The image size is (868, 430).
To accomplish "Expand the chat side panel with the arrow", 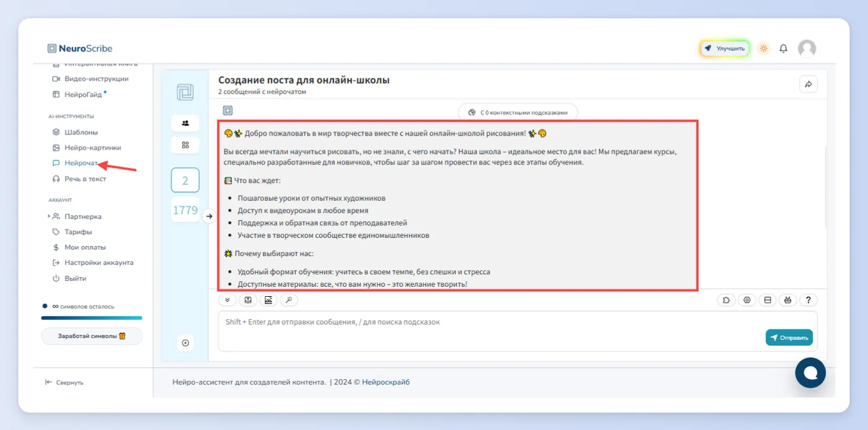I will click(209, 216).
